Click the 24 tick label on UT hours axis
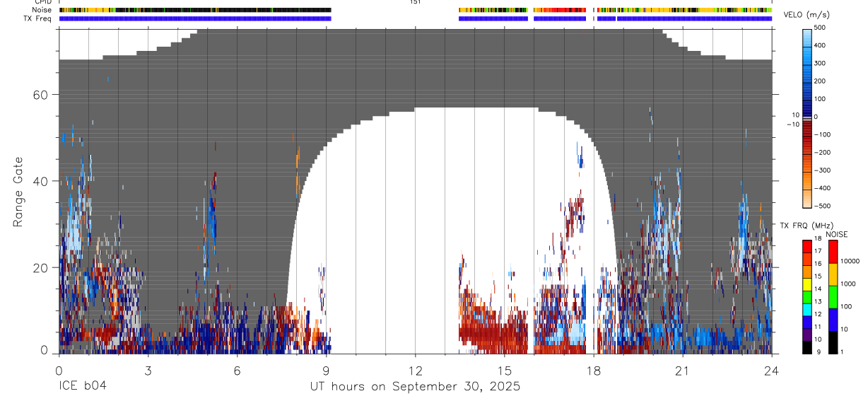 pos(771,370)
